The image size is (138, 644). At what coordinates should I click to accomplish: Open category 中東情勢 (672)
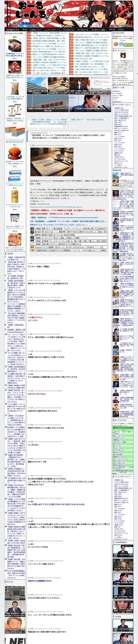pyautogui.click(x=119, y=108)
